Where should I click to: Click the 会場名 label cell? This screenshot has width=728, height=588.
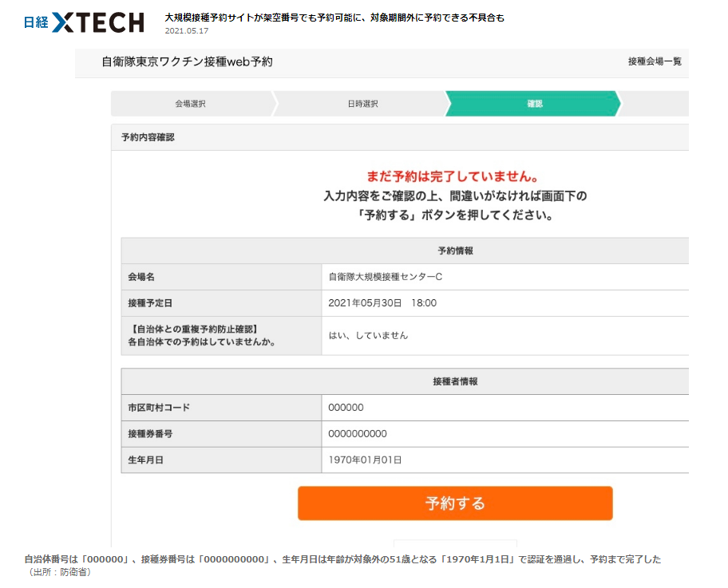click(x=221, y=277)
